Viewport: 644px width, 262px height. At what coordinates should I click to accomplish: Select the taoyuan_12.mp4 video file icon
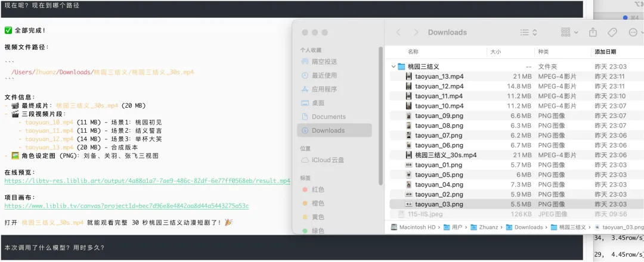tap(408, 86)
